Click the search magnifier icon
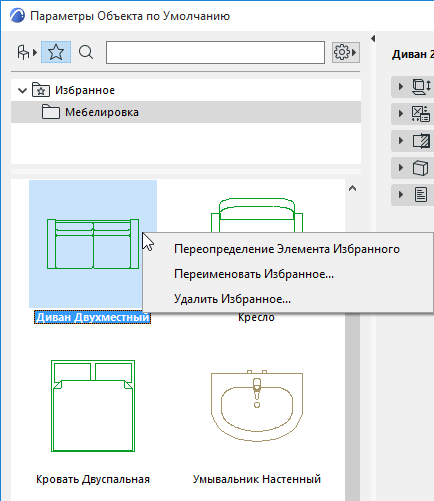 pyautogui.click(x=86, y=52)
